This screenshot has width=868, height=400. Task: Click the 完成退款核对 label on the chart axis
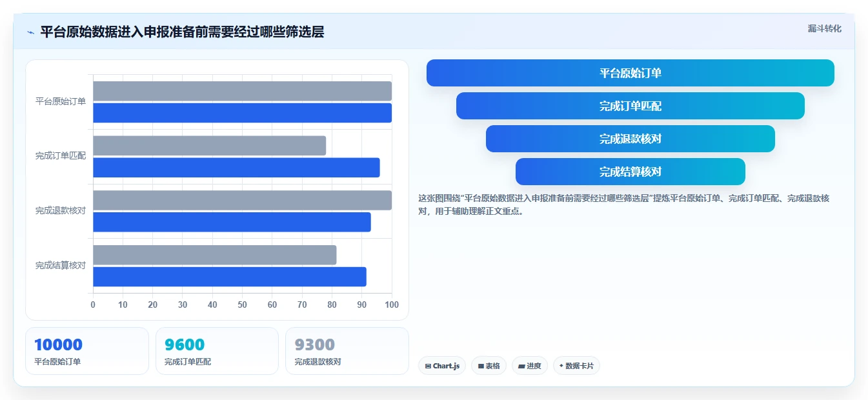[61, 210]
